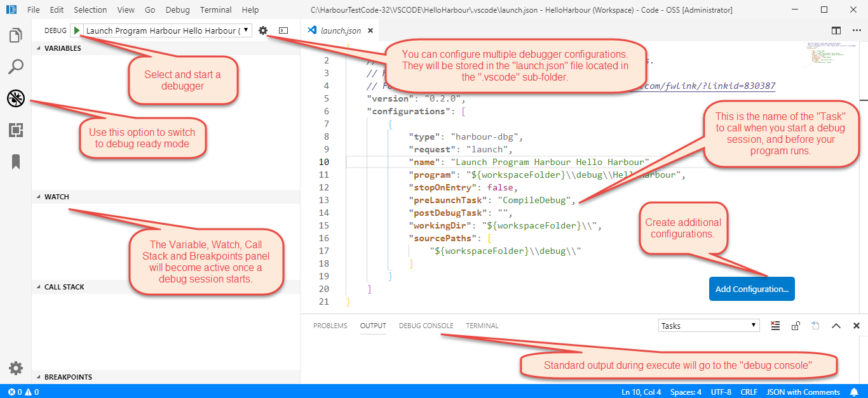Toggle the Debug Console icon beside the gear
The height and width of the screenshot is (398, 868).
pos(283,30)
